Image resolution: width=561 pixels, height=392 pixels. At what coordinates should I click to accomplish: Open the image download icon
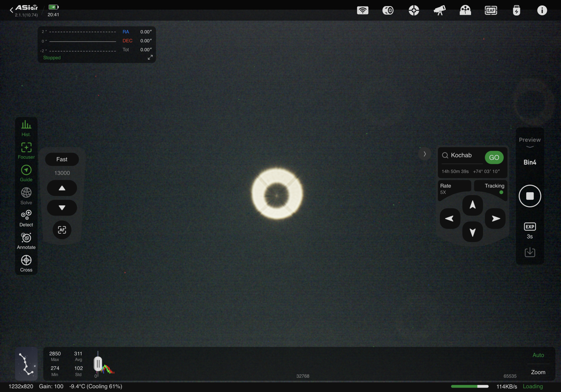[x=530, y=252]
